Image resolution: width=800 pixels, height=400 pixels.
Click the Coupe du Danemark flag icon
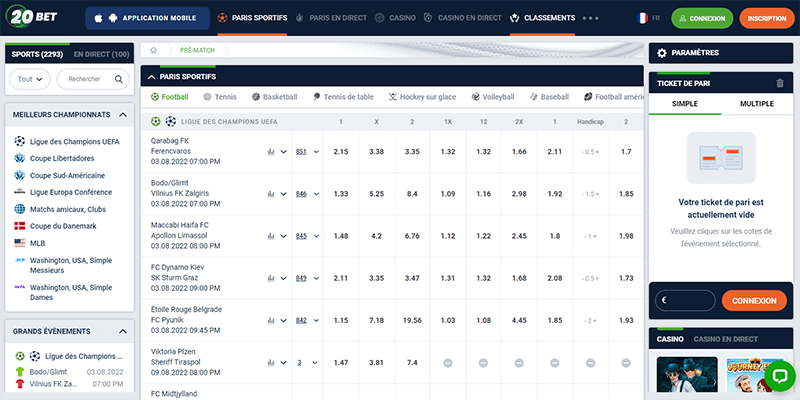[x=19, y=226]
